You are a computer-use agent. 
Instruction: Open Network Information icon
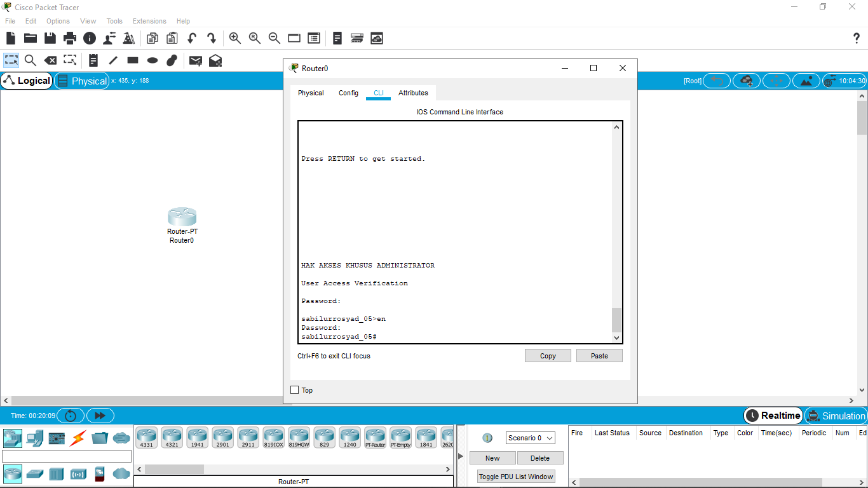90,39
